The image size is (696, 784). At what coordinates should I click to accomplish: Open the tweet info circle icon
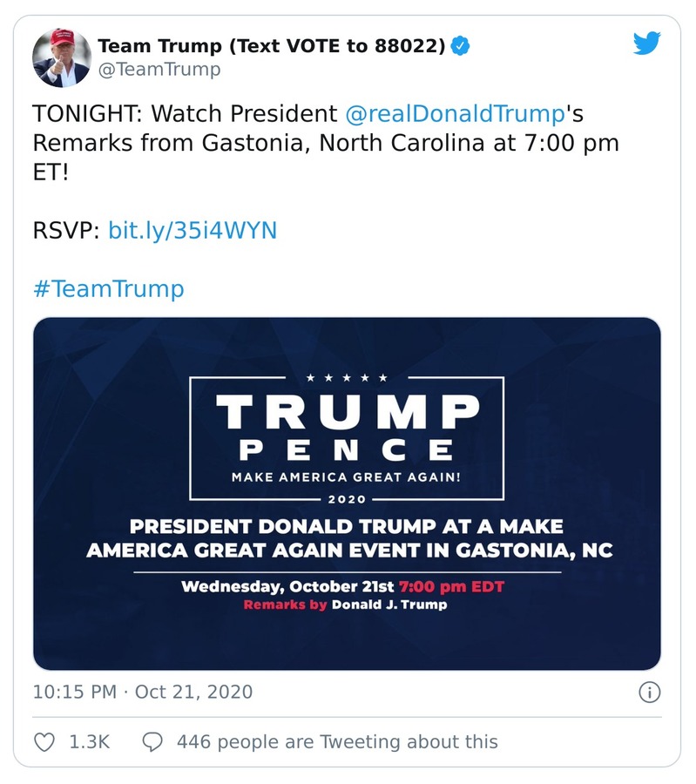pos(649,693)
